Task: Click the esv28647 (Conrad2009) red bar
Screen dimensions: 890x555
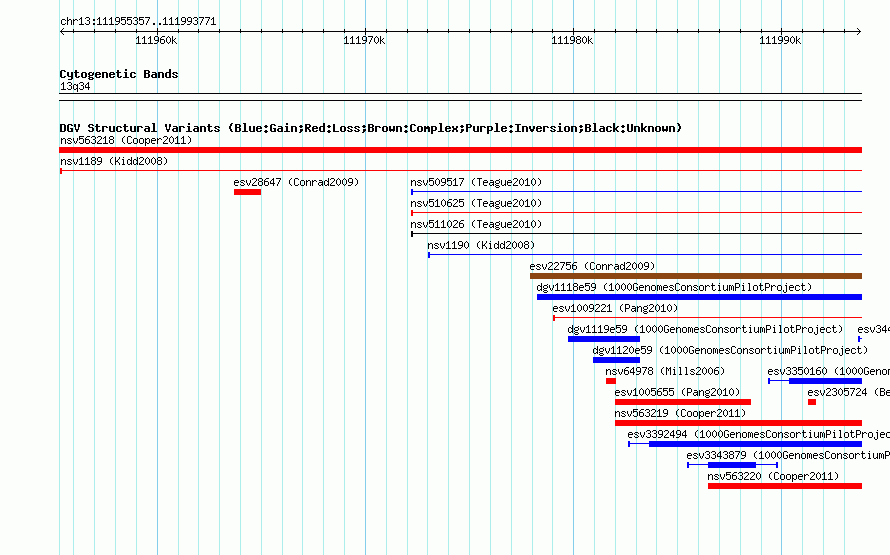Action: pos(247,192)
